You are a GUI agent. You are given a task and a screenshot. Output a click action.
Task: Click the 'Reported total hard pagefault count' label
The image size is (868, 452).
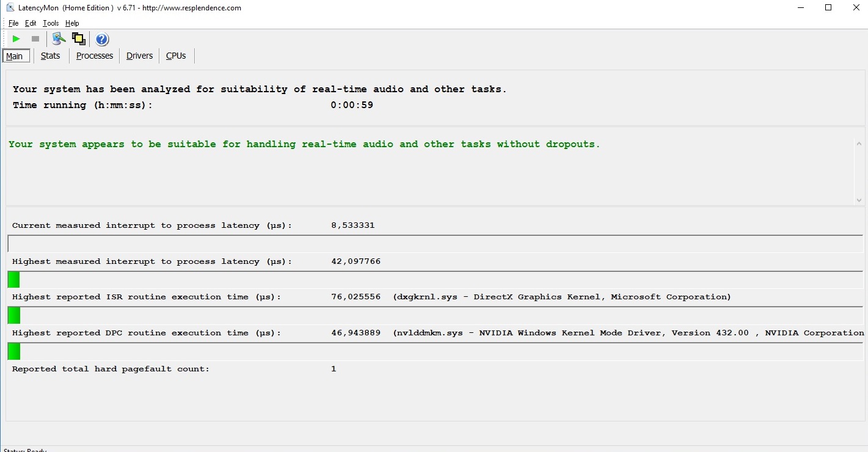tap(111, 369)
